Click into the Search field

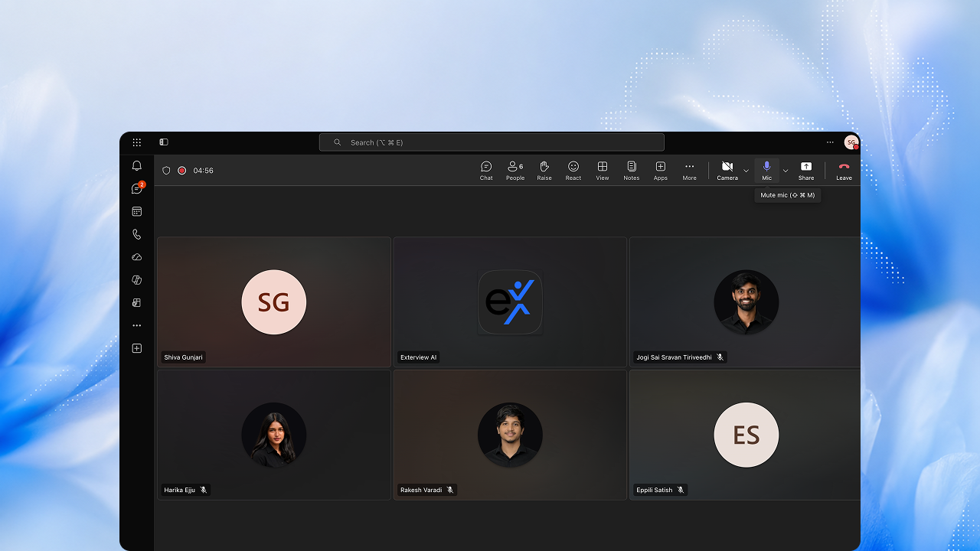click(x=492, y=142)
